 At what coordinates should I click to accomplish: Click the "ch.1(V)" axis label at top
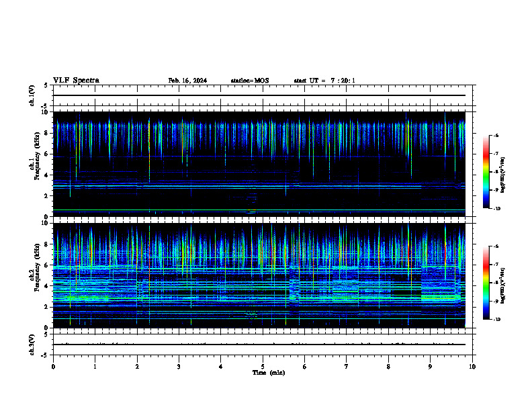(x=32, y=95)
